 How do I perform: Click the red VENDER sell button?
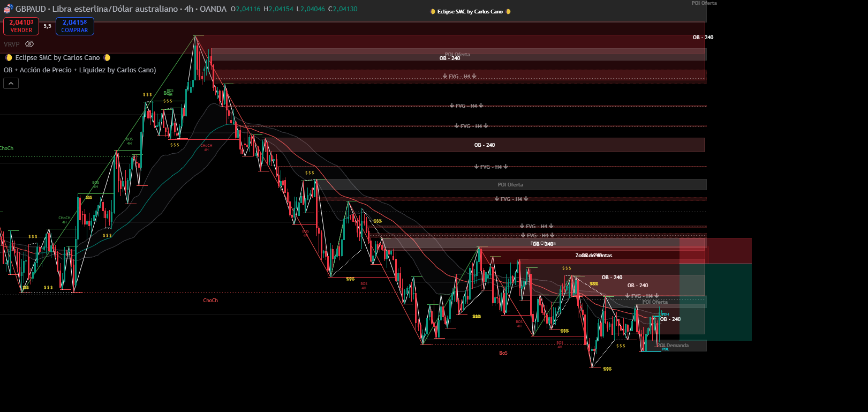click(x=21, y=26)
